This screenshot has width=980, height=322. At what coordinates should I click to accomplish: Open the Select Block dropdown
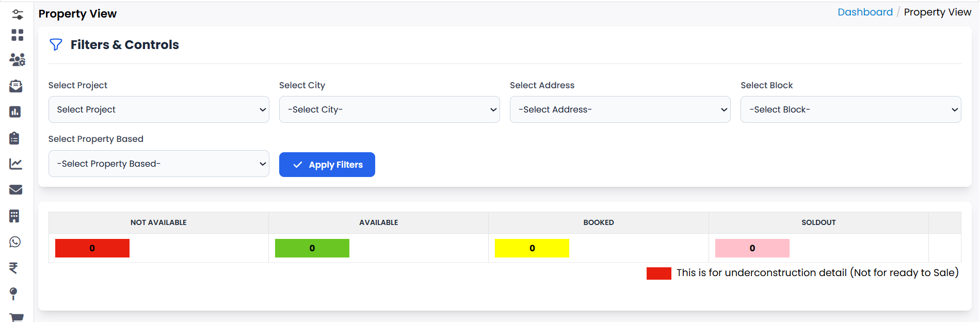coord(850,109)
